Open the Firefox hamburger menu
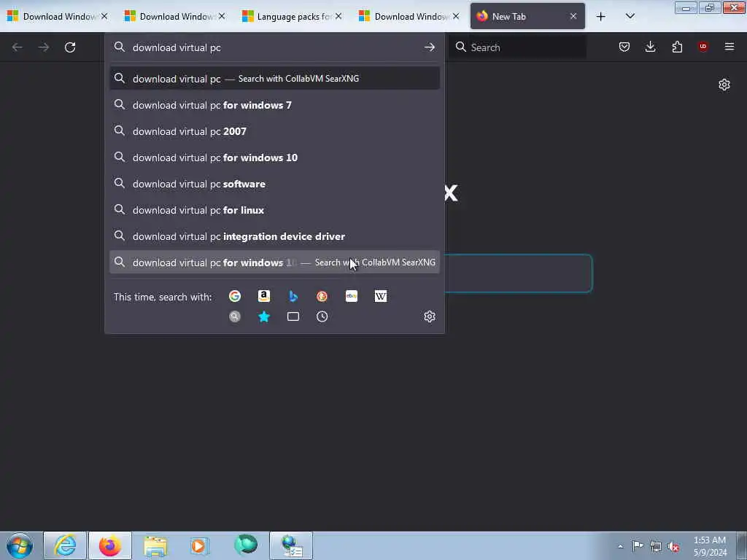The image size is (747, 560). [729, 47]
